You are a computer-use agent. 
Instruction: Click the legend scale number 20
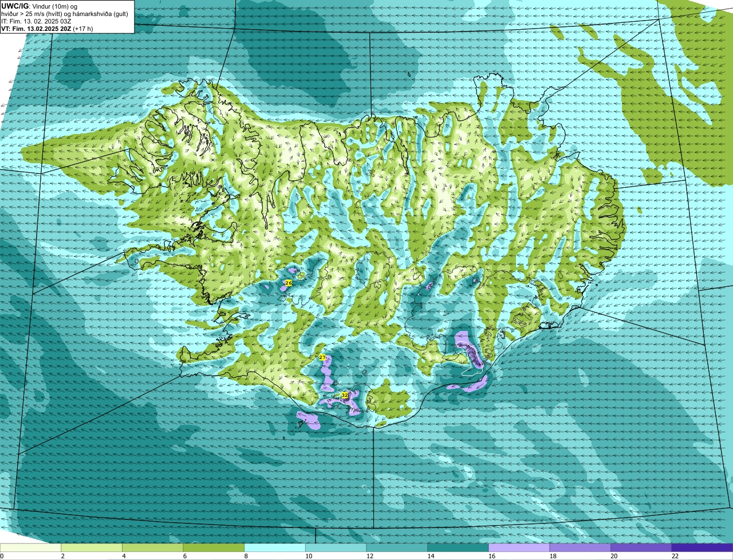(614, 556)
